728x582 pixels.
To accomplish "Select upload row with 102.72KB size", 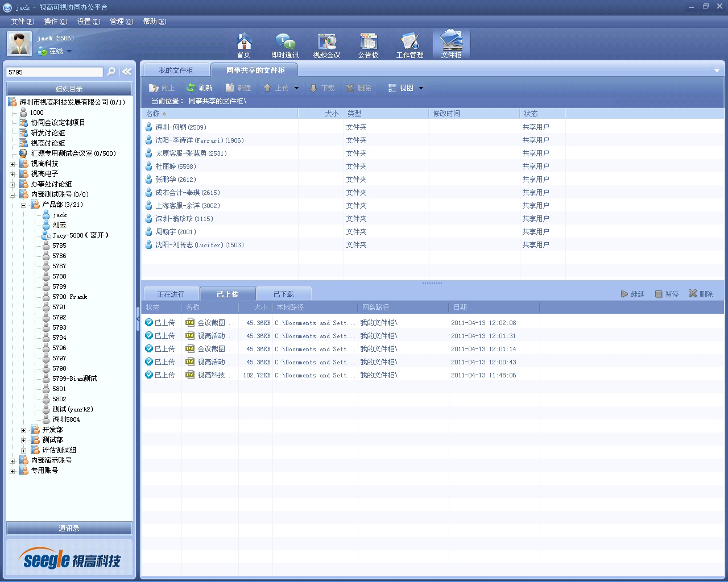I will pos(432,375).
